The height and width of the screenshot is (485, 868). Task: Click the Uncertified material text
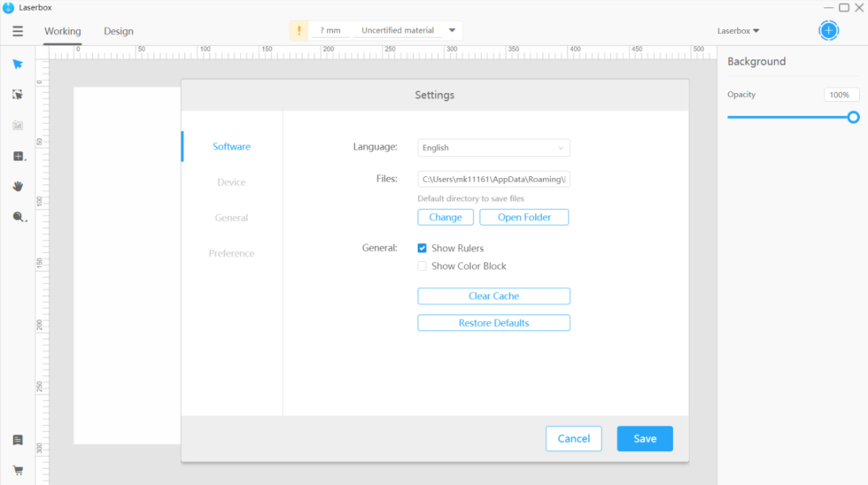[398, 30]
